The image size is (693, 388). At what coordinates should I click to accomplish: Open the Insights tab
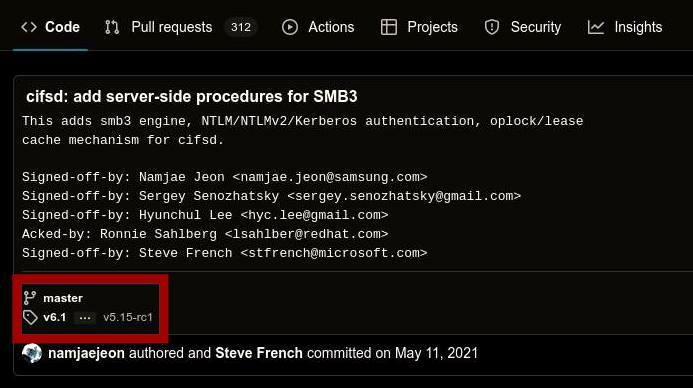click(625, 27)
